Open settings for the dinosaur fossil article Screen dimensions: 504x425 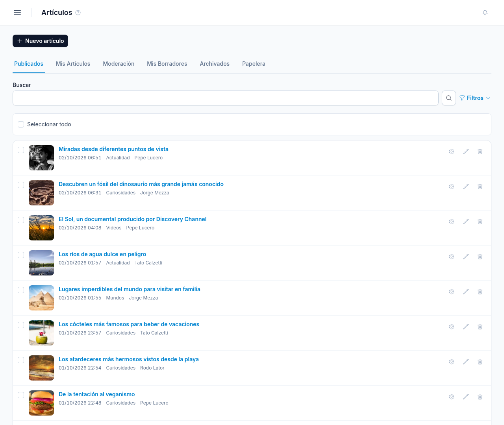pos(452,187)
